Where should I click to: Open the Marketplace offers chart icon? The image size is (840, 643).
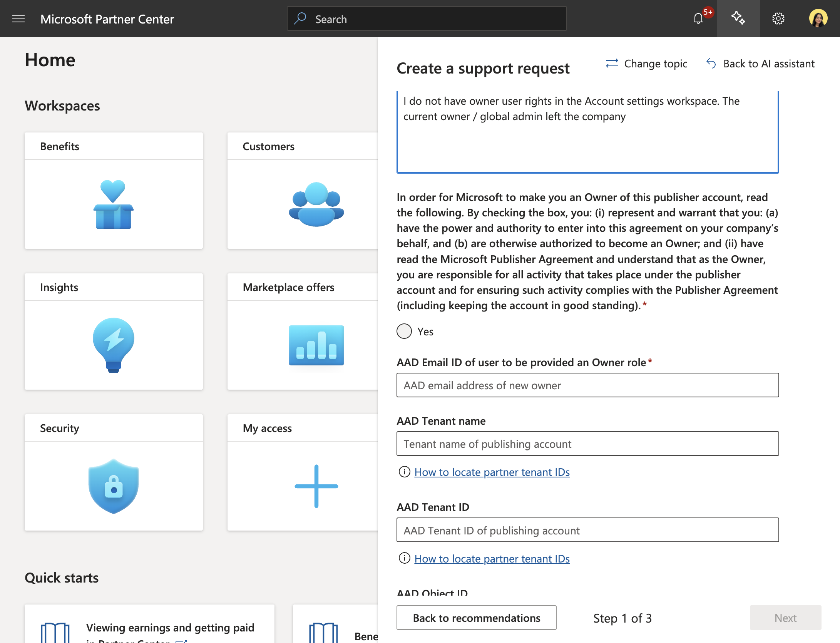tap(316, 345)
